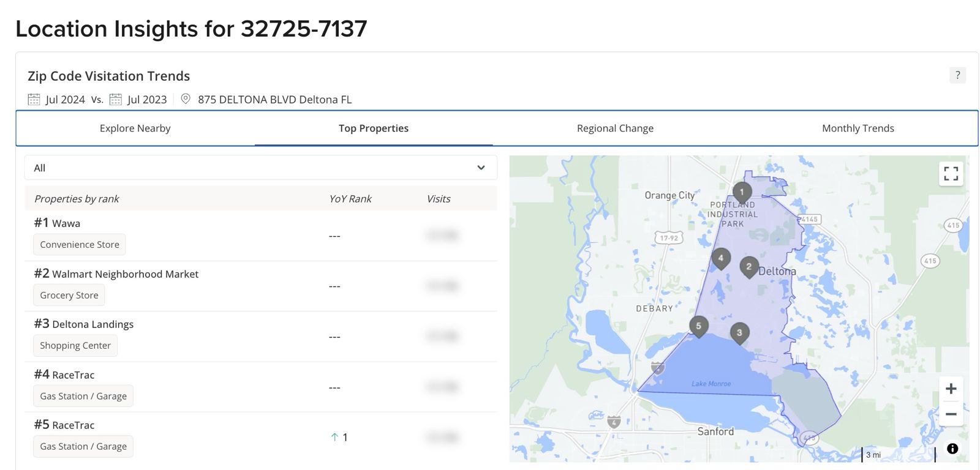
Task: Open the #1 Wawa property
Action: (x=57, y=223)
